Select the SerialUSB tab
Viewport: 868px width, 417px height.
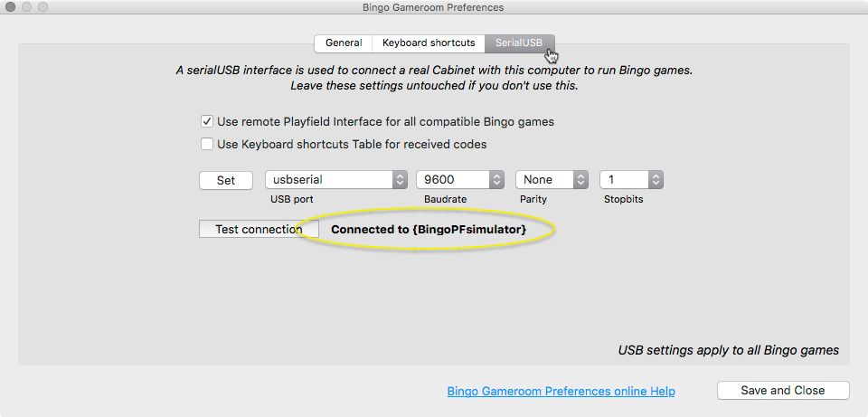pyautogui.click(x=519, y=43)
